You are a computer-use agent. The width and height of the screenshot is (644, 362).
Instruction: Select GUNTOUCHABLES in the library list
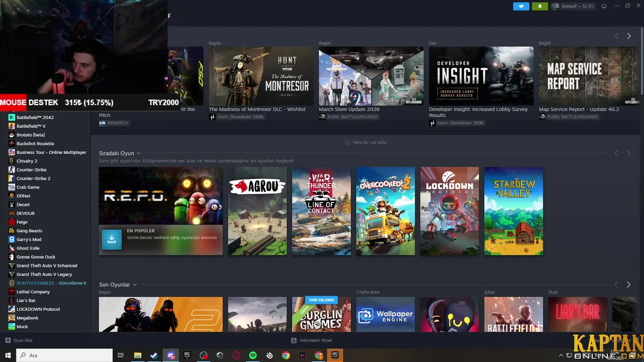(x=51, y=283)
